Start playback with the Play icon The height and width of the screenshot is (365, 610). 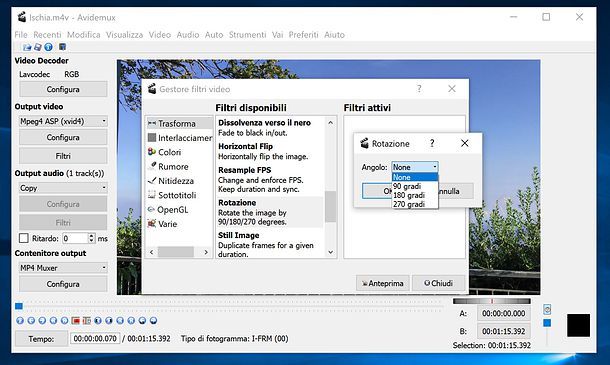tap(20, 321)
